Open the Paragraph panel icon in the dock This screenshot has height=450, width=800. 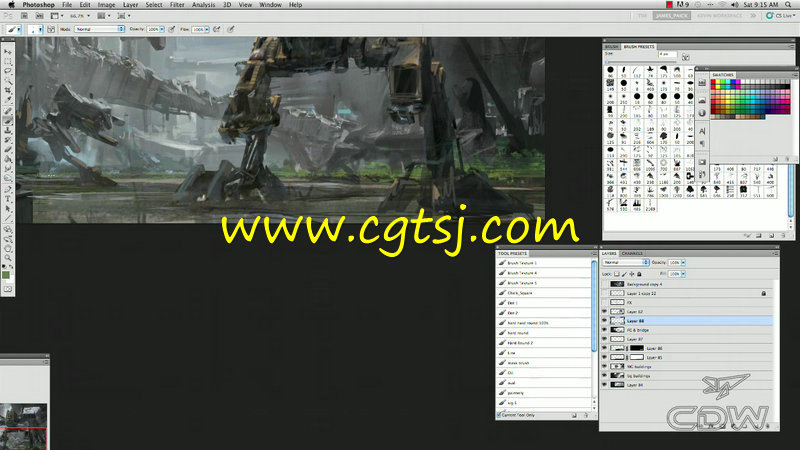702,144
